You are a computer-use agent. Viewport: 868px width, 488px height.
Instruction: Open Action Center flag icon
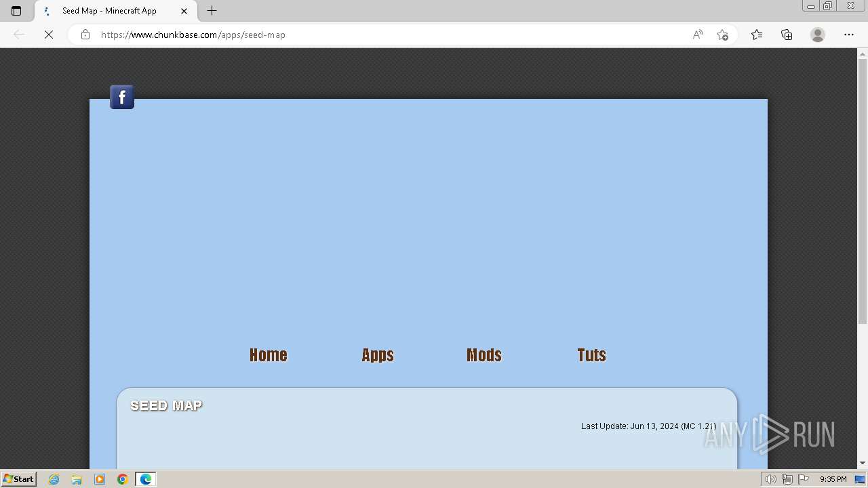pyautogui.click(x=804, y=479)
